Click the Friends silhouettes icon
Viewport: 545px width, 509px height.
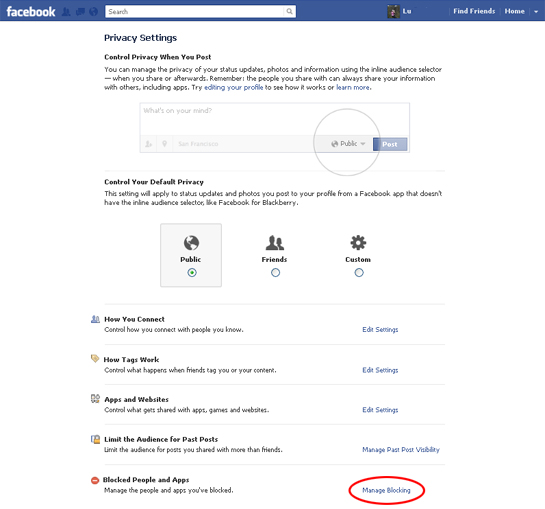275,243
